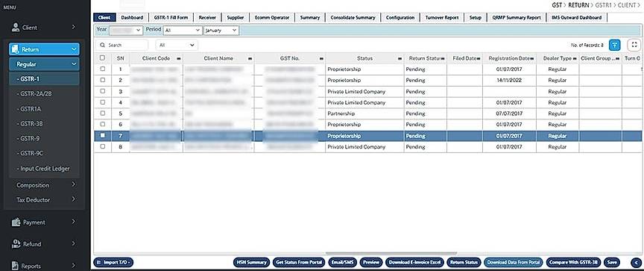The height and width of the screenshot is (271, 644).
Task: Click the HSN Summary button
Action: click(252, 262)
